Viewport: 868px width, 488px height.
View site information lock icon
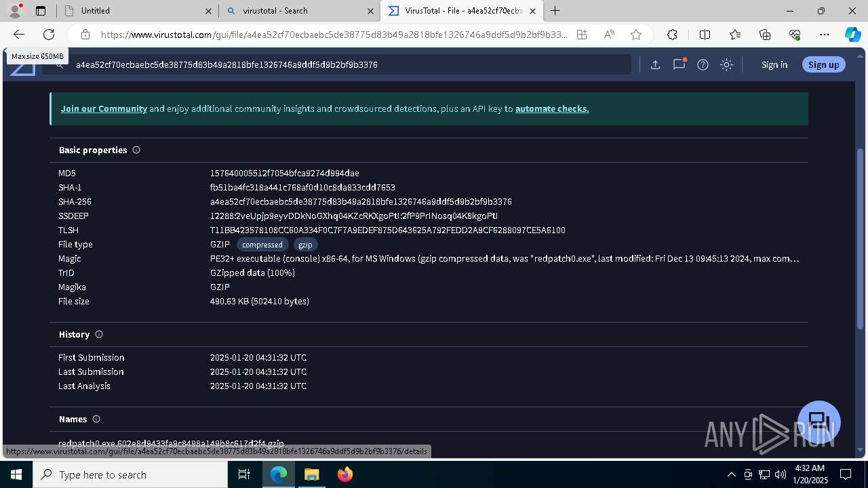tap(85, 35)
